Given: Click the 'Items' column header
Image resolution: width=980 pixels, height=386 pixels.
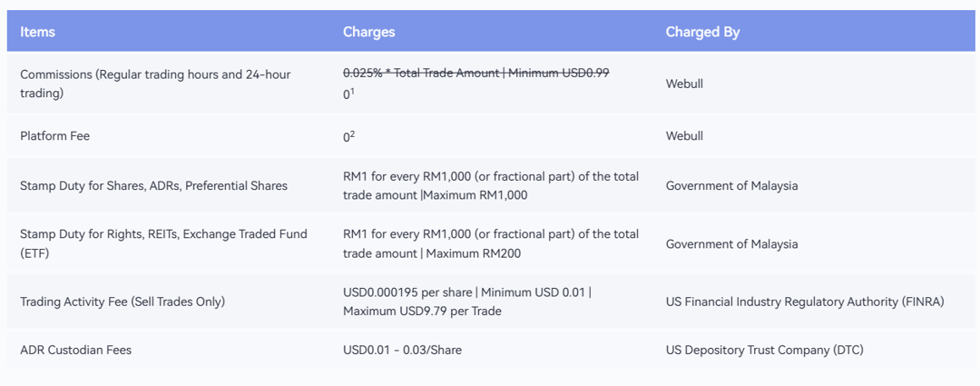Looking at the screenshot, I should (x=37, y=32).
